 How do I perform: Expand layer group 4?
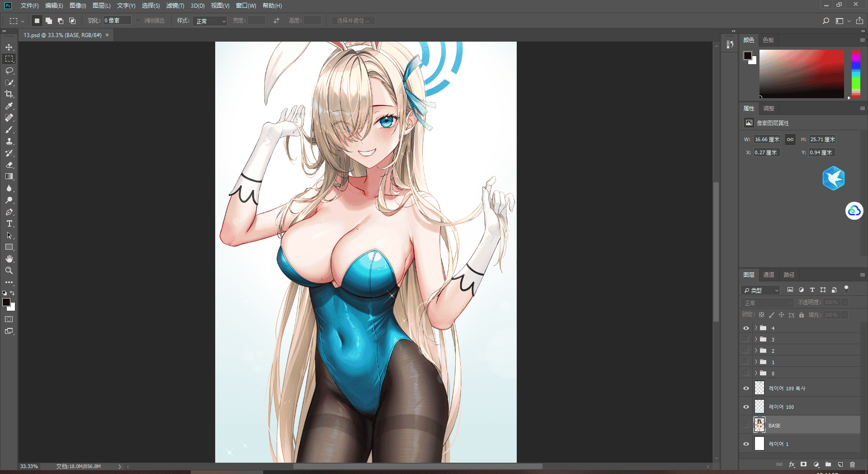point(755,328)
